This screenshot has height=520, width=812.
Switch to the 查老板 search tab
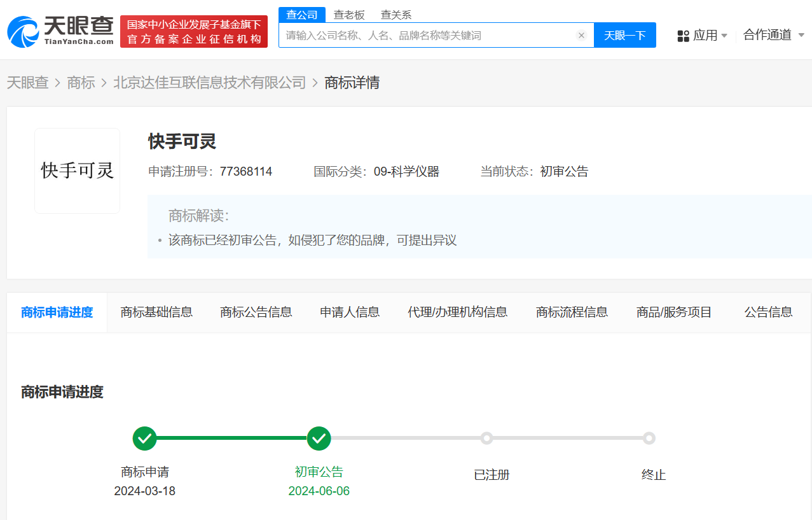[349, 14]
